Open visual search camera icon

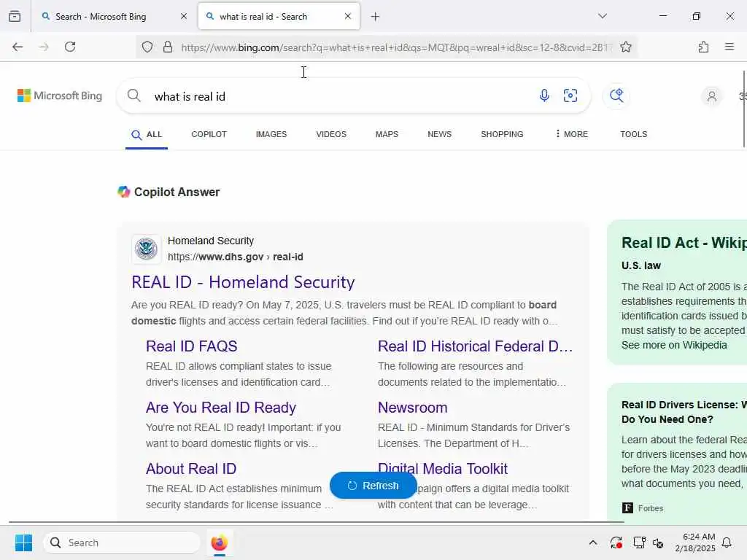click(x=570, y=96)
